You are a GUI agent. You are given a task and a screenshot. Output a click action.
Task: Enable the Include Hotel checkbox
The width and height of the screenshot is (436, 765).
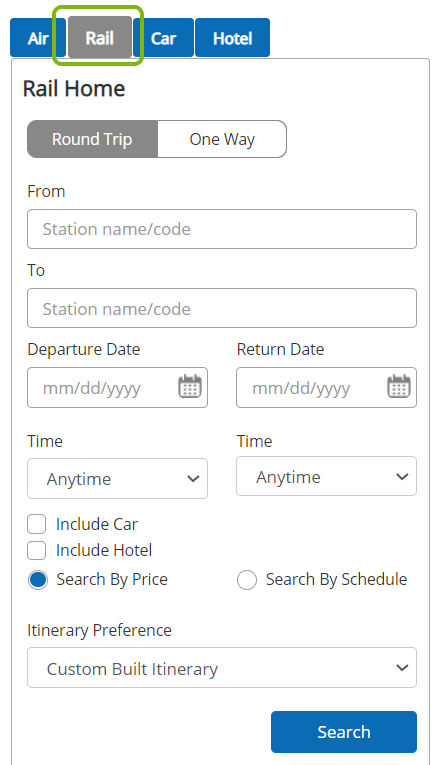click(37, 550)
